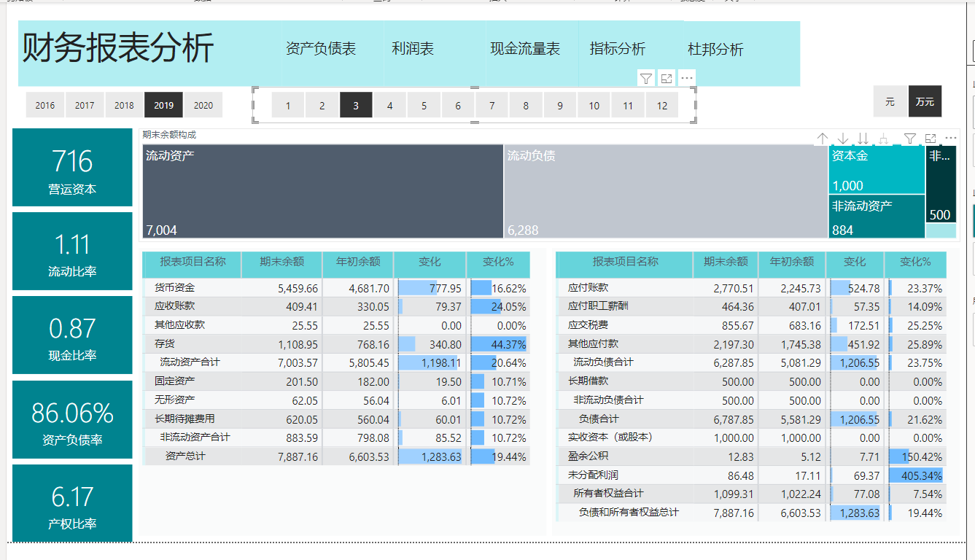Click the 货币资金 row label
Image resolution: width=975 pixels, height=560 pixels.
coord(174,288)
